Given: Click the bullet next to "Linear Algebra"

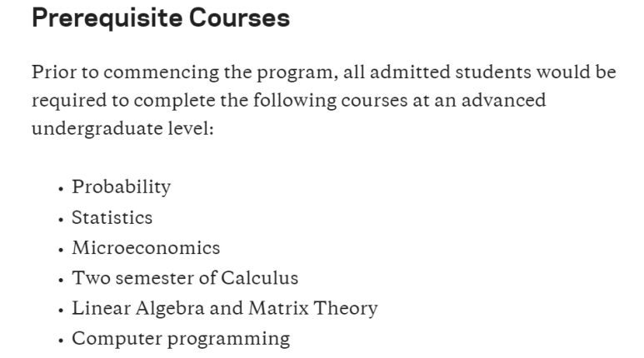Looking at the screenshot, I should coord(61,310).
